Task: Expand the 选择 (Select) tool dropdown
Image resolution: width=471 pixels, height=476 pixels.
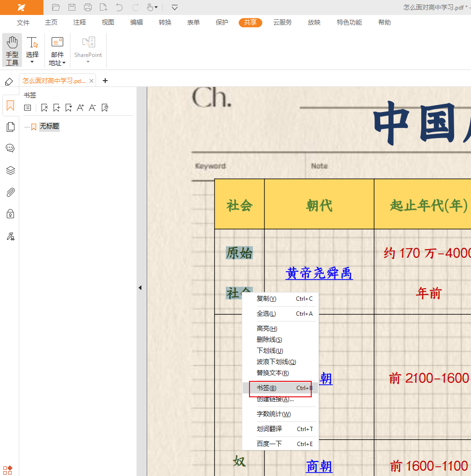Action: pos(32,62)
